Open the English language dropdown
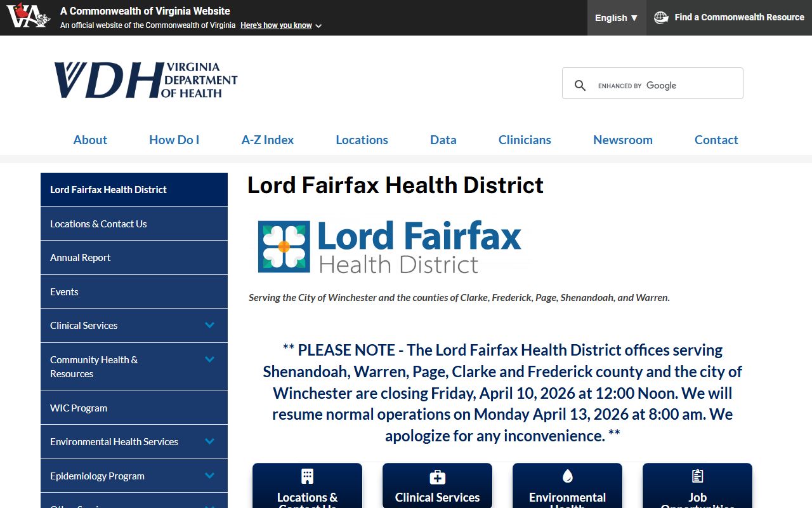812x508 pixels. click(x=616, y=18)
